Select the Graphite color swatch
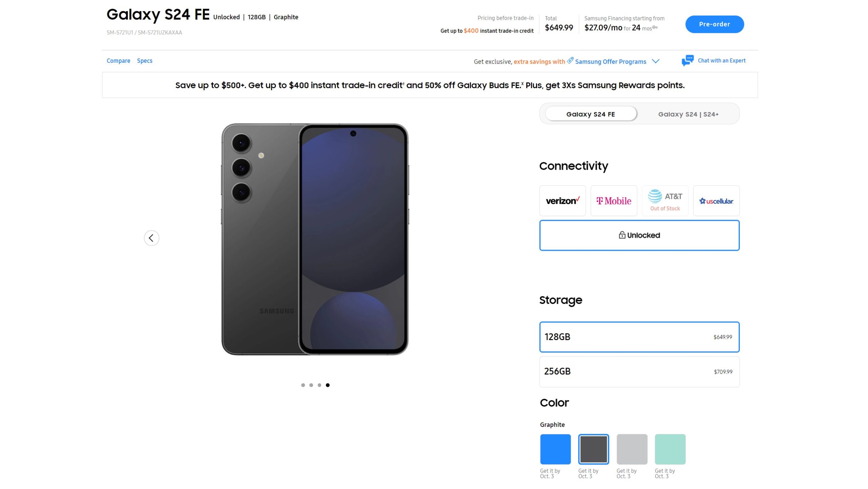Viewport: 868px width, 489px height. 594,449
